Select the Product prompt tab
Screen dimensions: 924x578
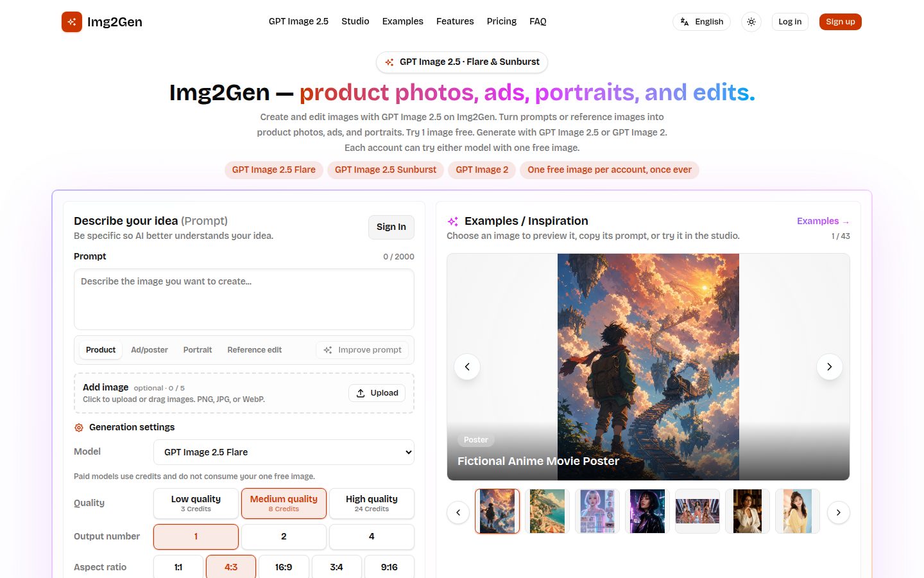tap(101, 350)
